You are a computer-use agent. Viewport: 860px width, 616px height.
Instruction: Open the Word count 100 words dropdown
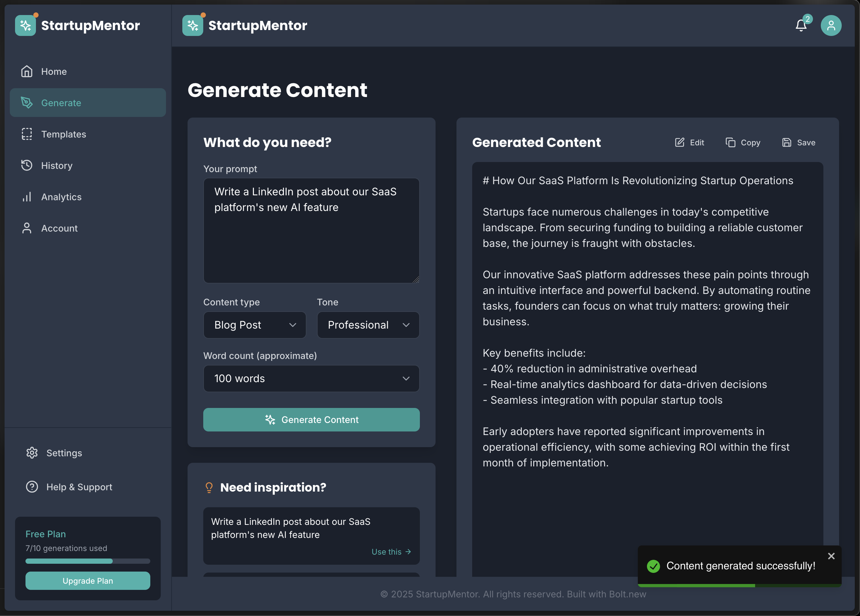pyautogui.click(x=311, y=378)
